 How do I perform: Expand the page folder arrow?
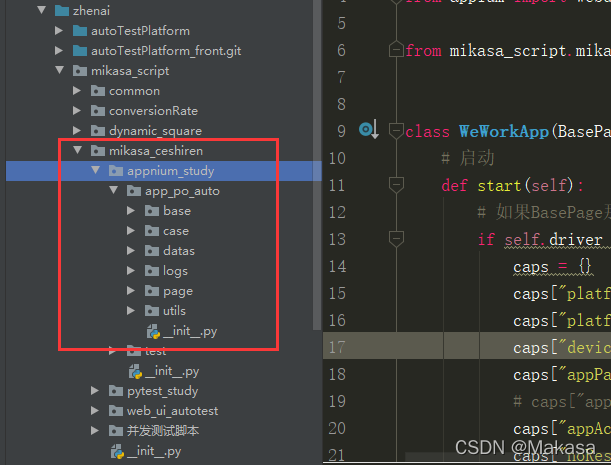[131, 291]
